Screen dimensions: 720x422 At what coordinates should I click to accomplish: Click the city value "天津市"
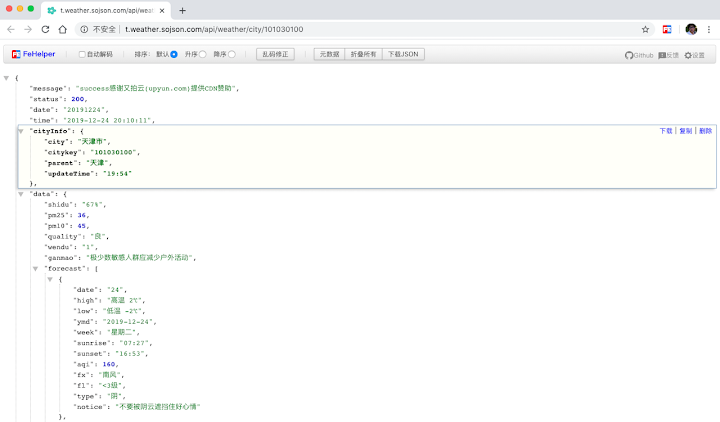92,142
